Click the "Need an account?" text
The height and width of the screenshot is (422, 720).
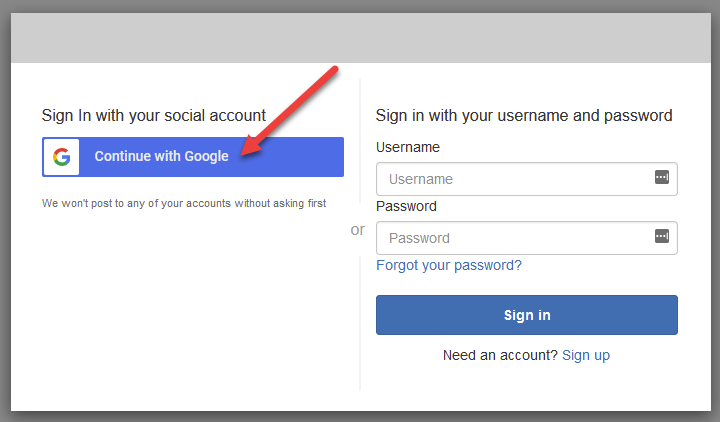click(x=500, y=355)
